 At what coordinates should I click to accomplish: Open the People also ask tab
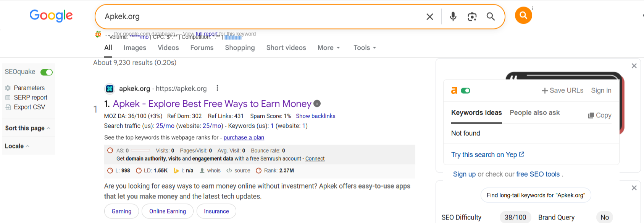tap(535, 113)
